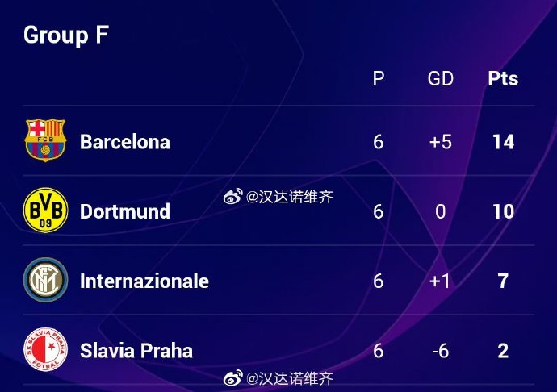Click the Dortmund BVB 09 logo
This screenshot has height=392, width=557.
point(45,211)
